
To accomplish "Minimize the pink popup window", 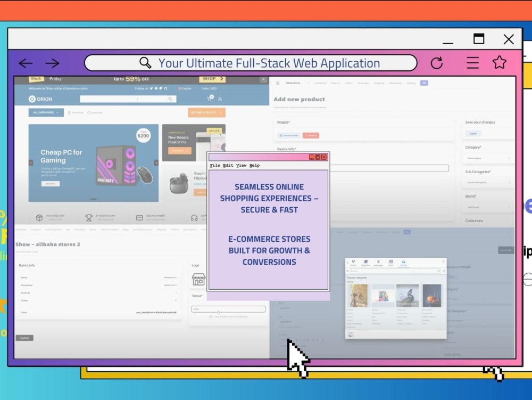I will tap(311, 157).
